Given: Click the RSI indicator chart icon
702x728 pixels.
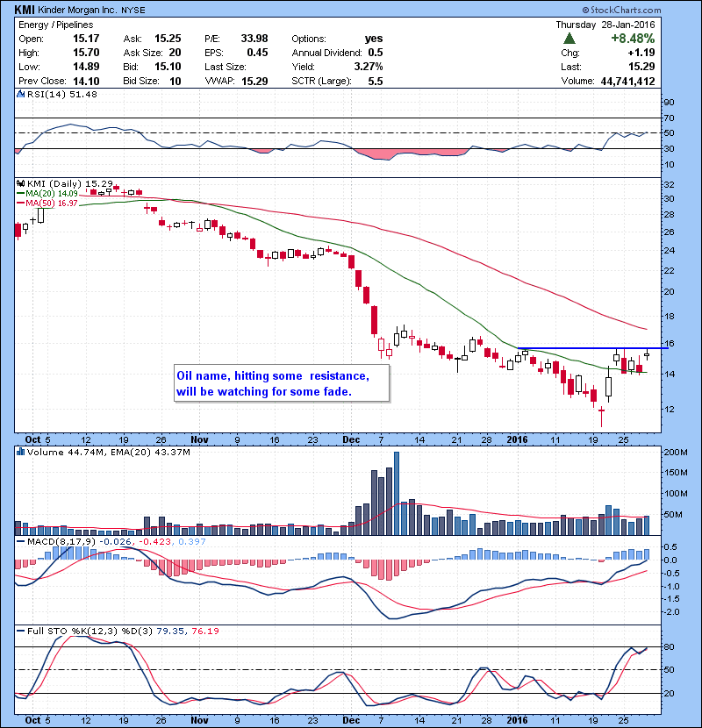Looking at the screenshot, I should (20, 94).
